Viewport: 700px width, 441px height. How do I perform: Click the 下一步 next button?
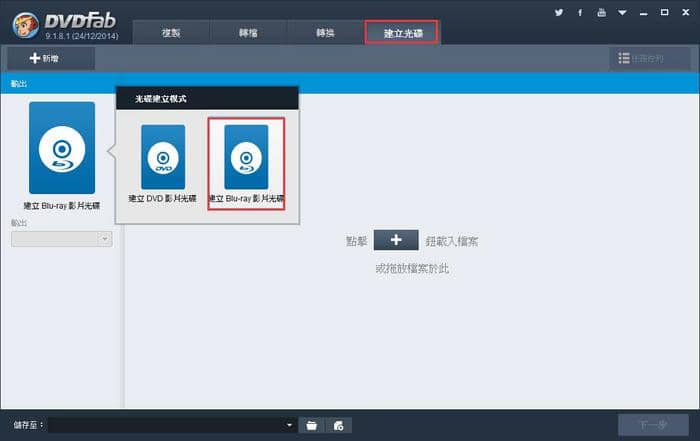(653, 424)
